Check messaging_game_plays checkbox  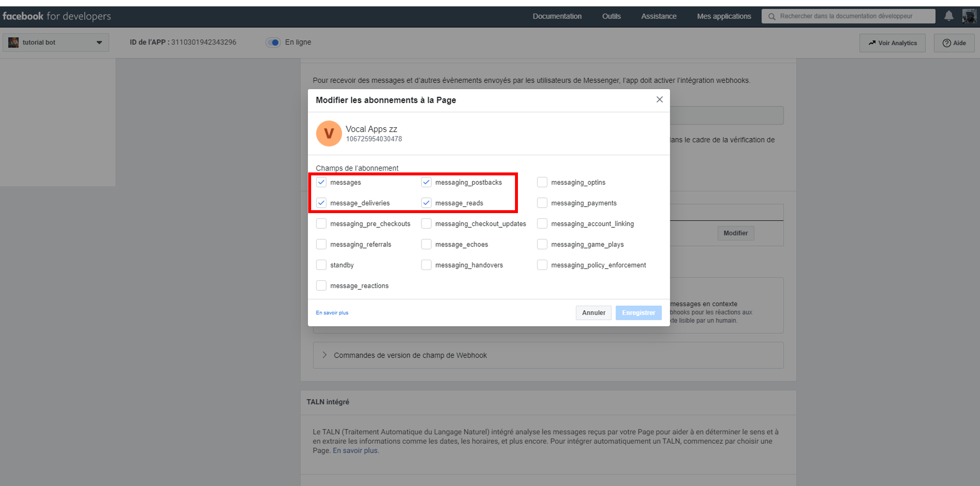[x=542, y=244]
